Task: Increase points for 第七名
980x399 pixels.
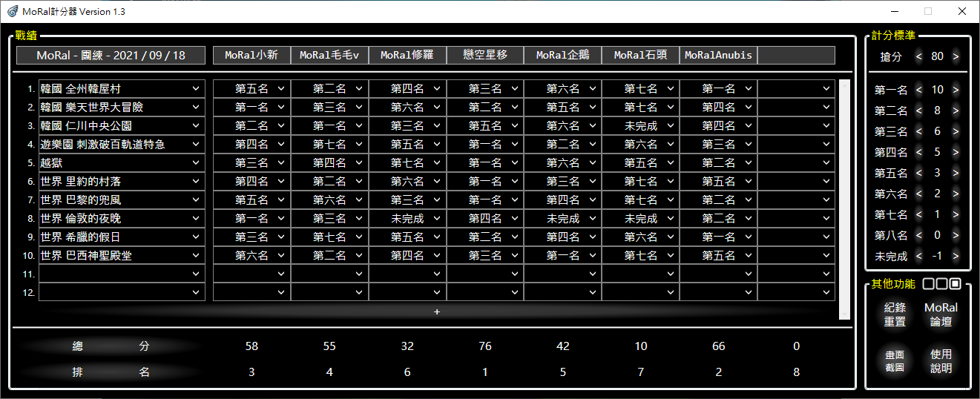Action: pyautogui.click(x=956, y=214)
